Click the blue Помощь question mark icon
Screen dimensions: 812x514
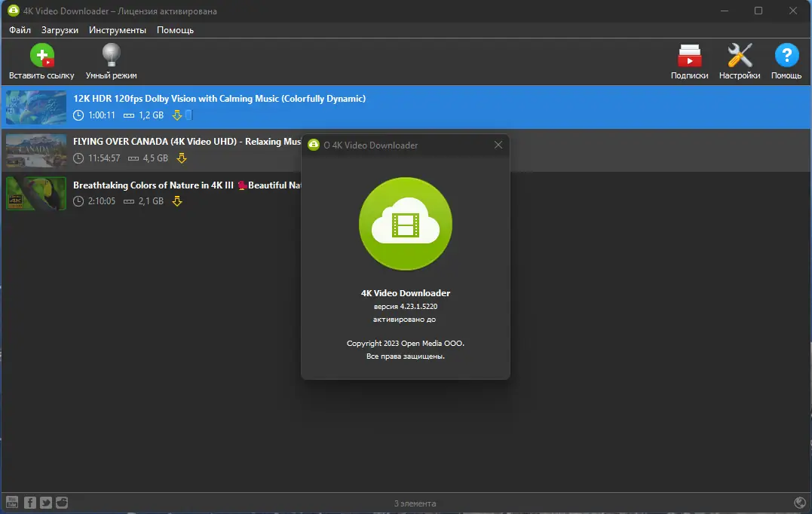(786, 55)
